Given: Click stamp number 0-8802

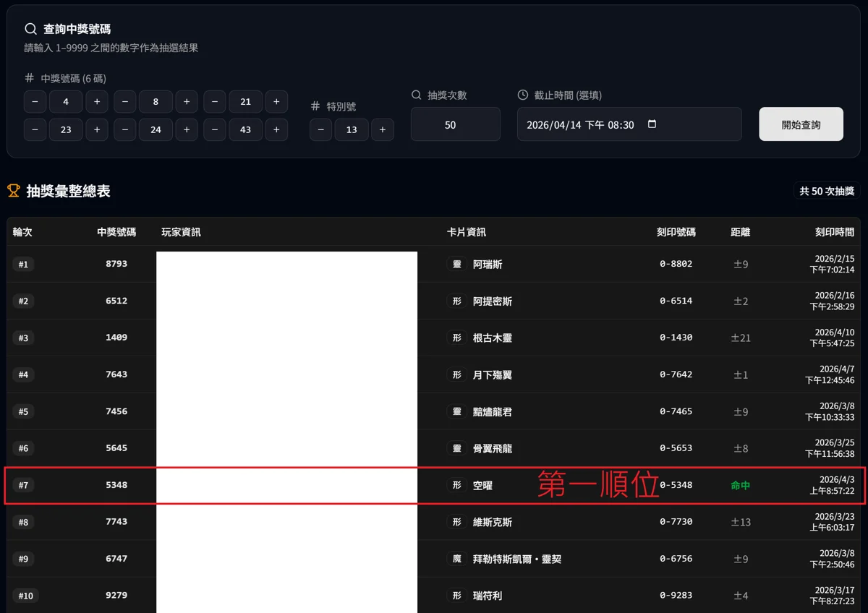Looking at the screenshot, I should tap(676, 264).
